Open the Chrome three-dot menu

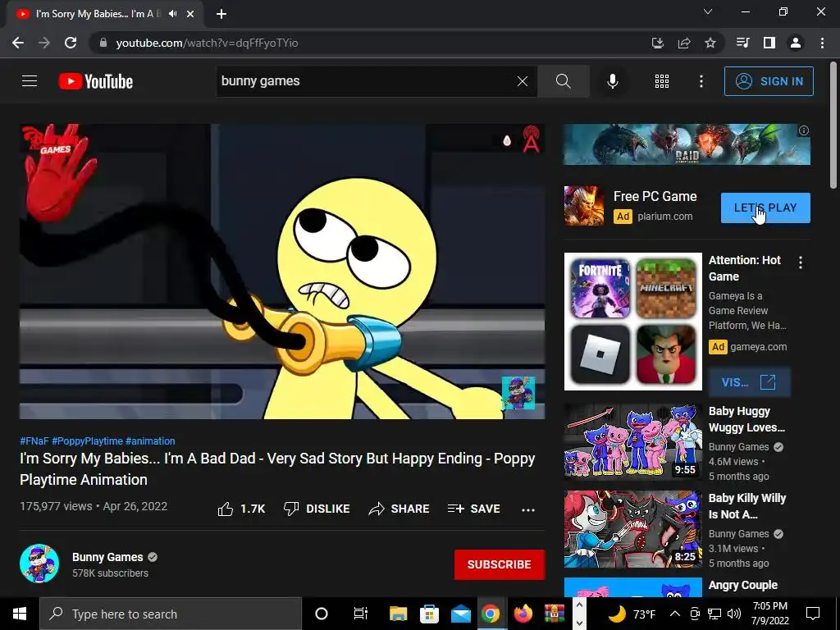tap(822, 43)
